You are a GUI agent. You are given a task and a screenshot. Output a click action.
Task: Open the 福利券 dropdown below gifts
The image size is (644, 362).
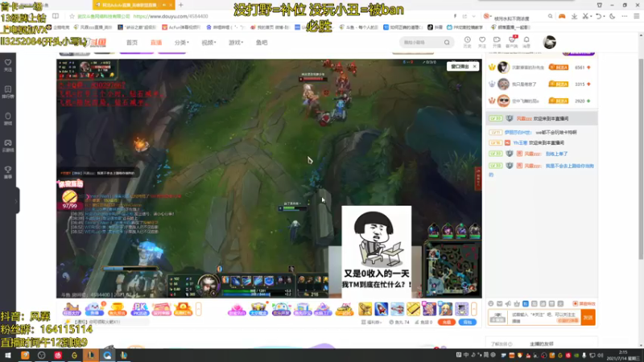pos(371,323)
